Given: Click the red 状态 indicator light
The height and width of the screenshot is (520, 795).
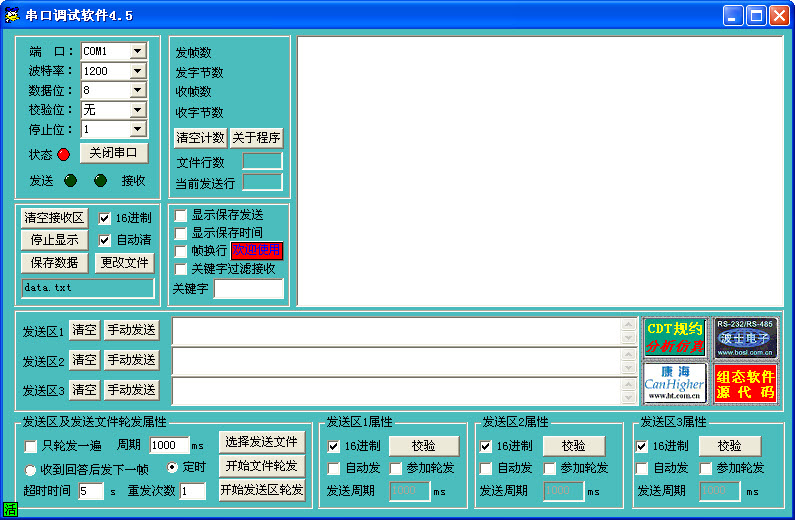Looking at the screenshot, I should coord(64,154).
